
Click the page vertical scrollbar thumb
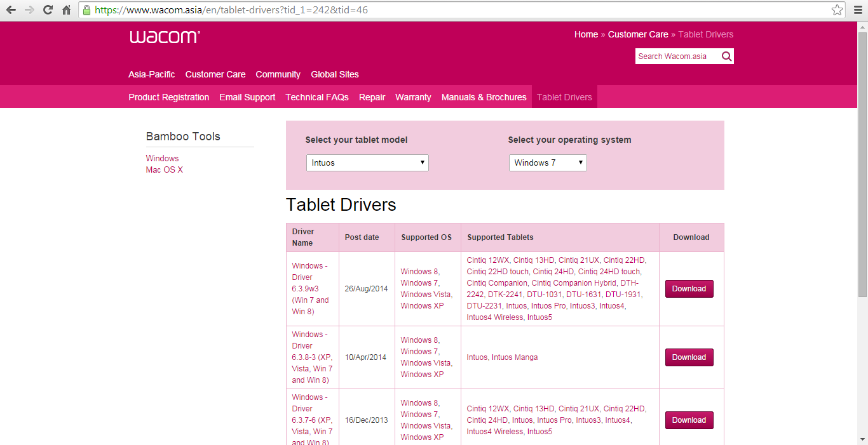(x=862, y=163)
